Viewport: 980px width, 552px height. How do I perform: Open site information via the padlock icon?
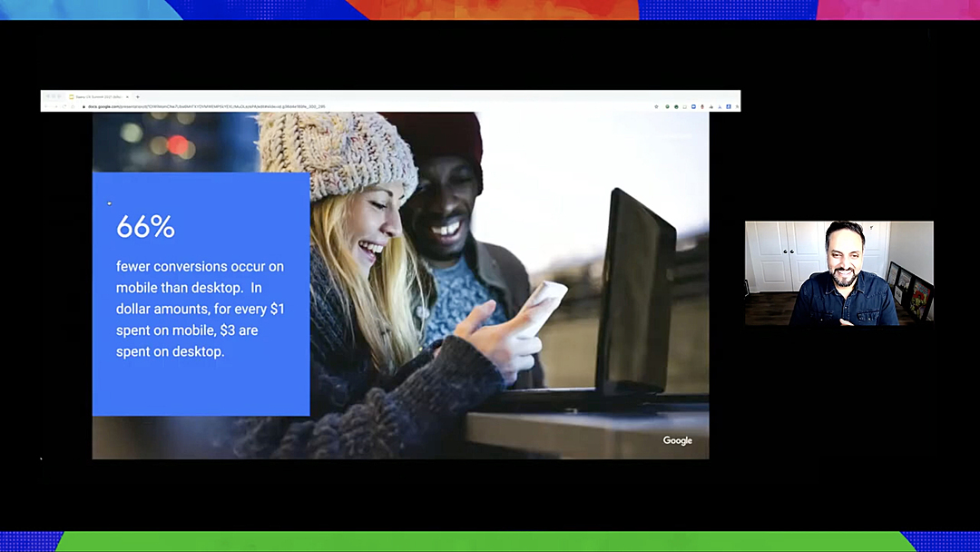pyautogui.click(x=83, y=106)
